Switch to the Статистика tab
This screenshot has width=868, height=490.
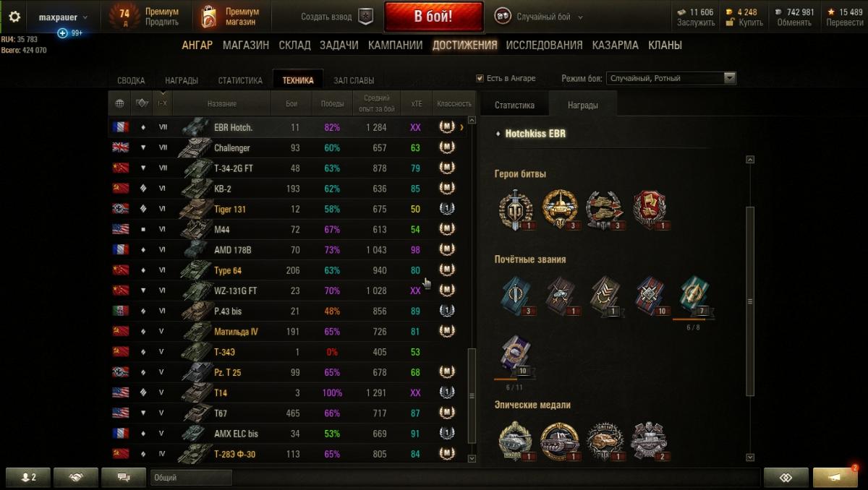514,105
